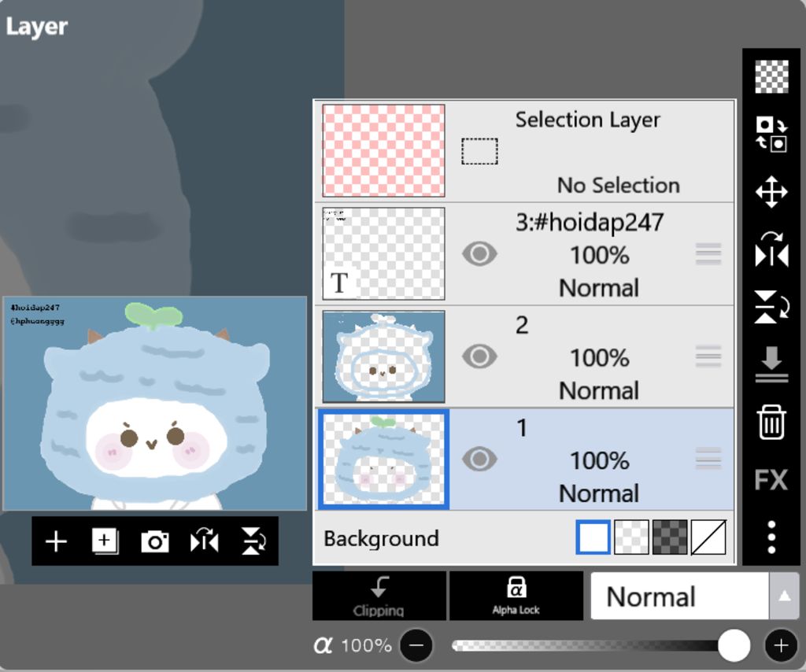Screen dimensions: 806x672
Task: Select dark transparent checker background
Action: click(x=670, y=537)
